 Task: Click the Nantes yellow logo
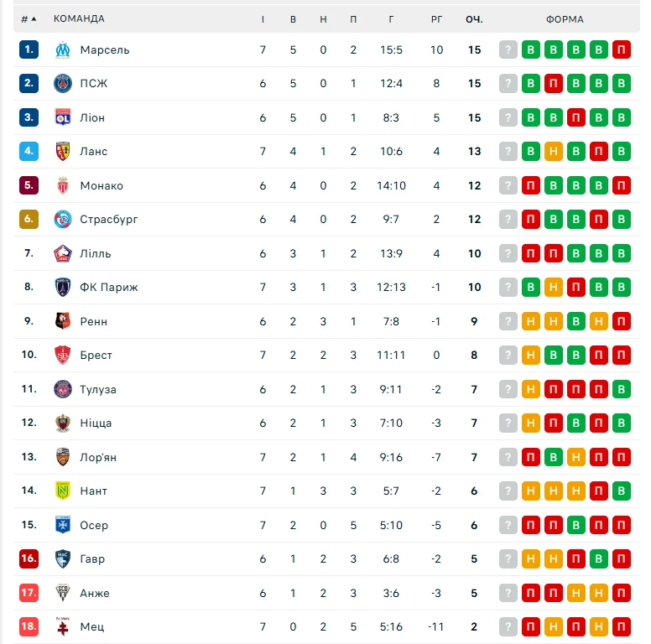coord(63,491)
